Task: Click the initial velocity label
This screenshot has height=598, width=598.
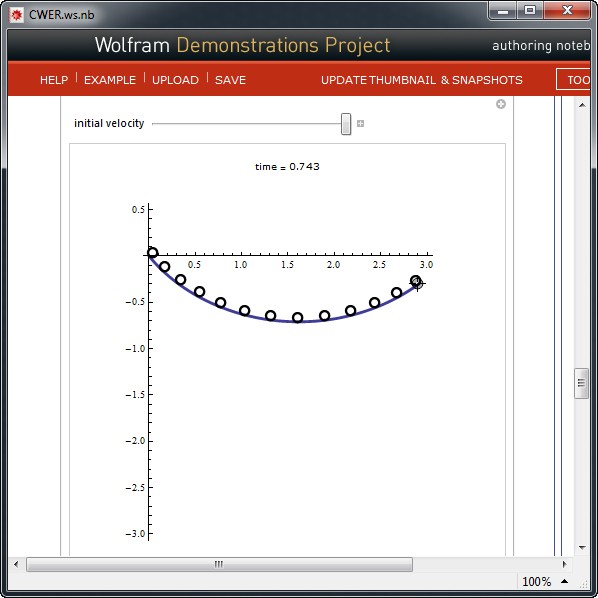Action: coord(109,123)
